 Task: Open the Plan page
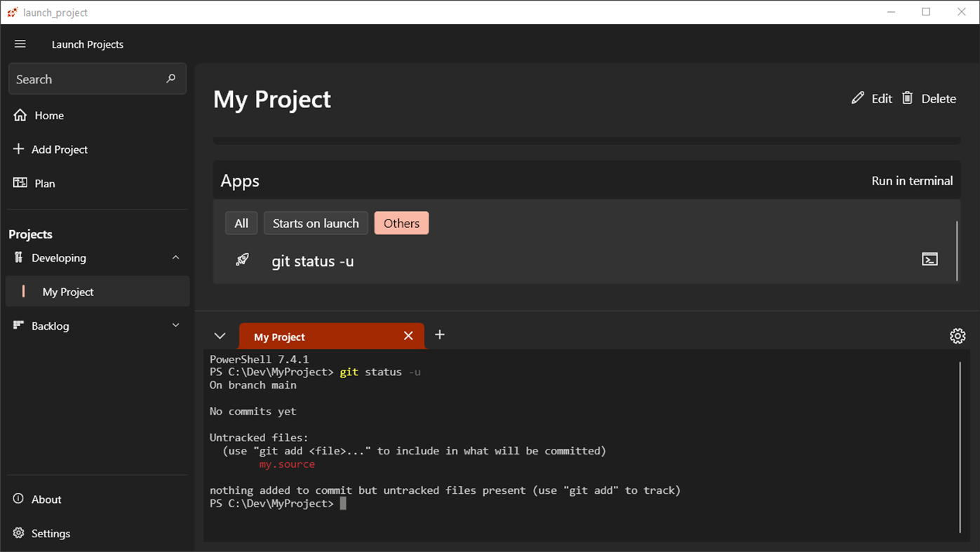pyautogui.click(x=44, y=183)
